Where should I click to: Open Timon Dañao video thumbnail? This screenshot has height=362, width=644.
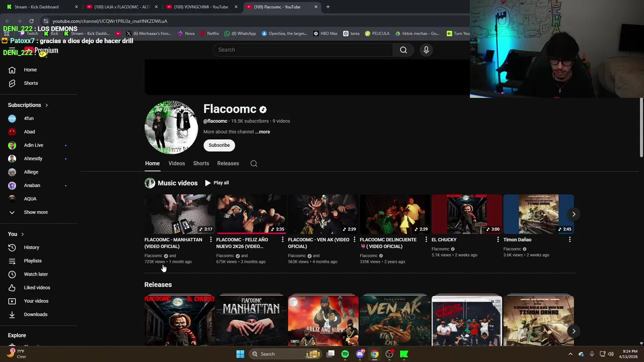tap(538, 214)
